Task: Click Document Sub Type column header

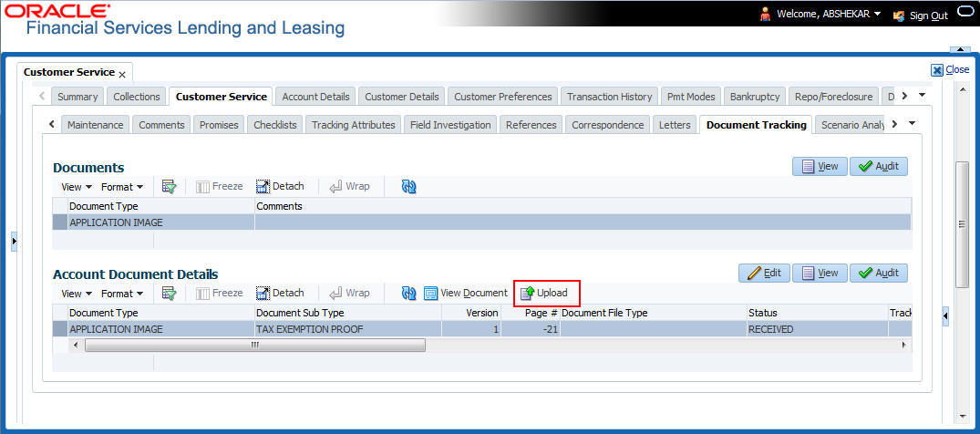Action: (348, 313)
